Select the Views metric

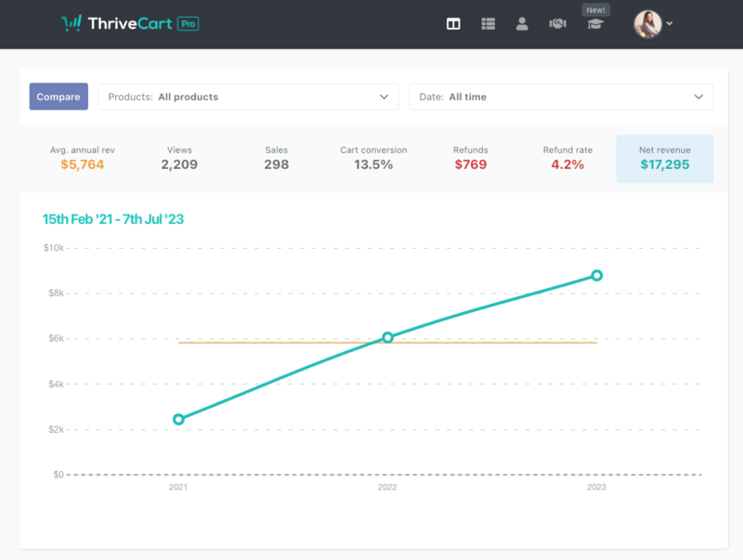click(x=179, y=159)
